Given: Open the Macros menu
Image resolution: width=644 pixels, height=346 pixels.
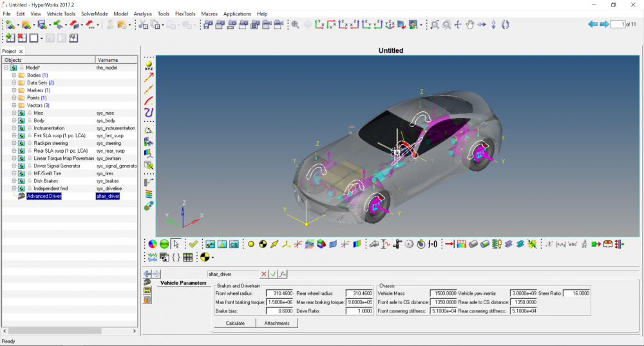Looking at the screenshot, I should [209, 14].
